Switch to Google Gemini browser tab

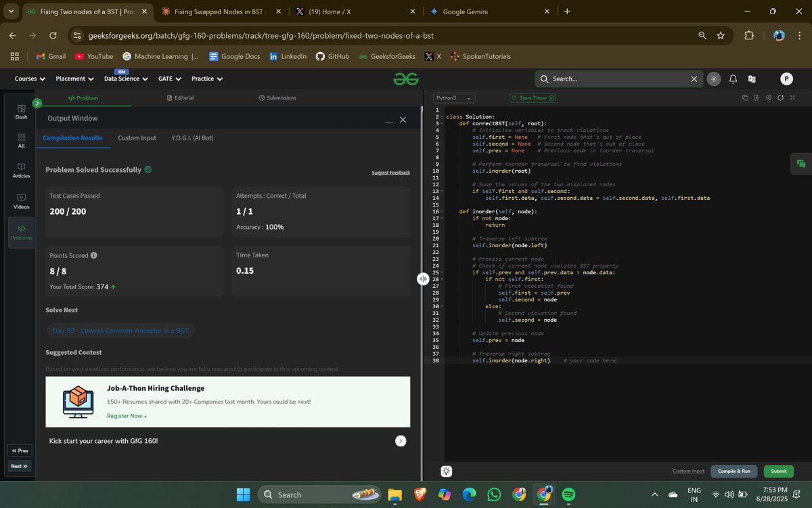[491, 12]
